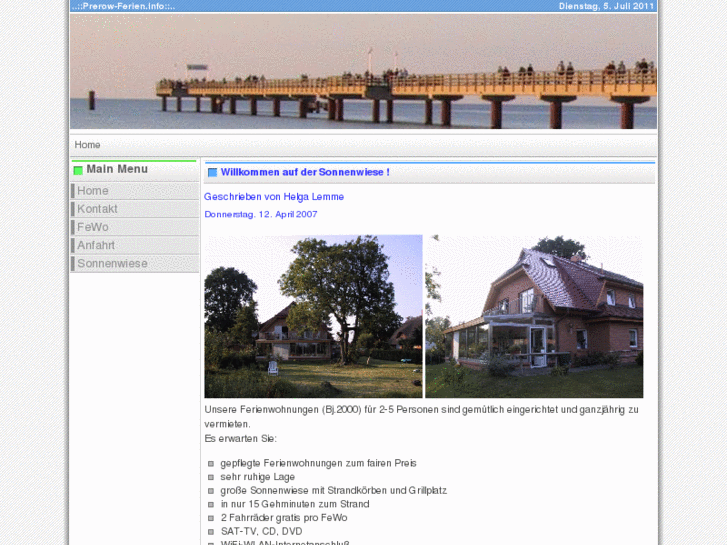Click the green square beside Main Menu
The width and height of the screenshot is (727, 545).
pyautogui.click(x=78, y=170)
